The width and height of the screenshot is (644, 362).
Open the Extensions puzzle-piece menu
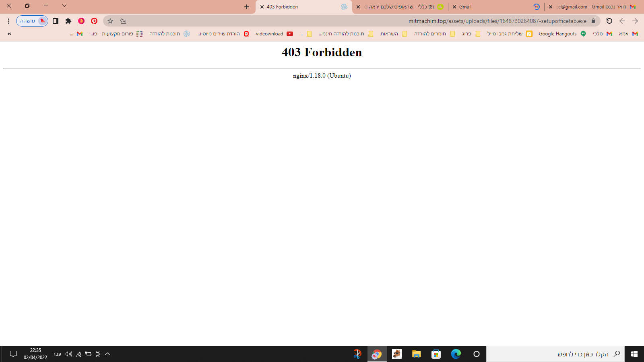[x=68, y=21]
